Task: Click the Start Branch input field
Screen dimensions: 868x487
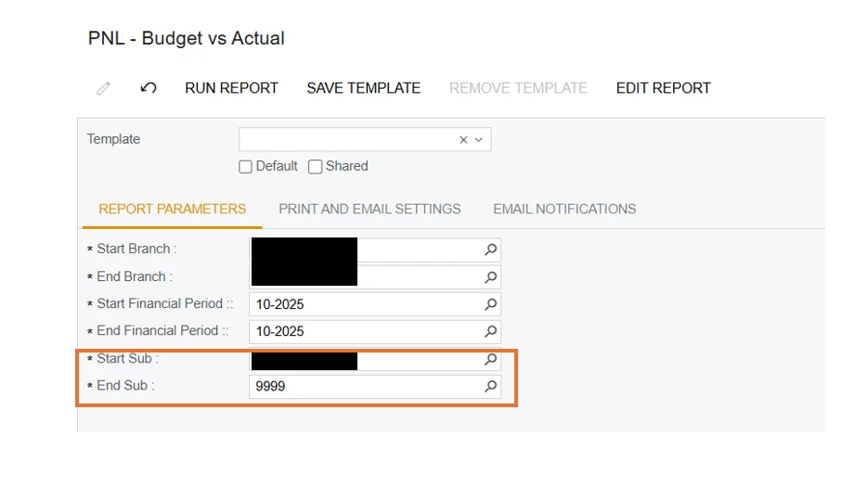Action: pyautogui.click(x=375, y=250)
